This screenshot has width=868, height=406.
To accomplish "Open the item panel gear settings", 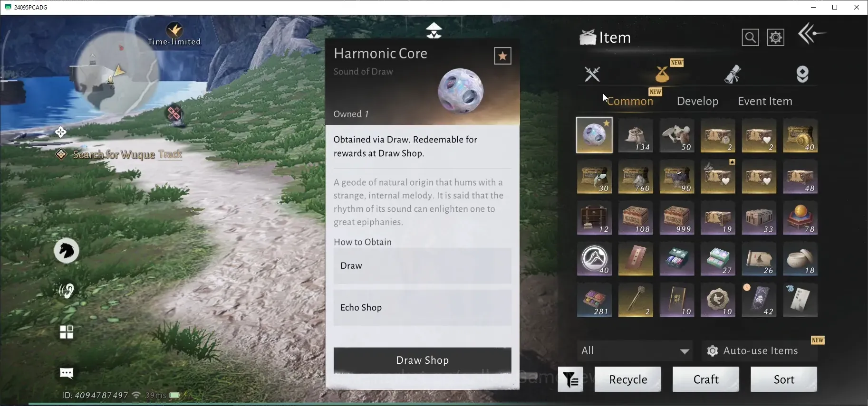I will [x=776, y=38].
